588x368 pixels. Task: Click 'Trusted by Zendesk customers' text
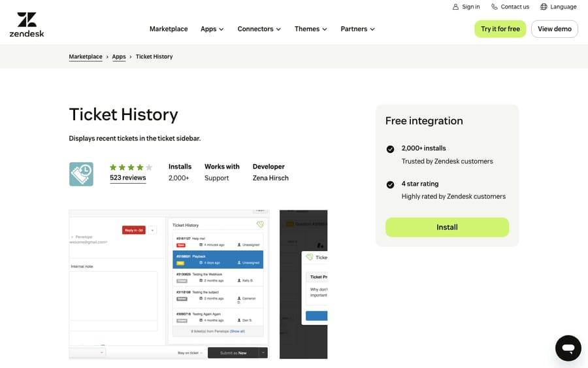447,161
